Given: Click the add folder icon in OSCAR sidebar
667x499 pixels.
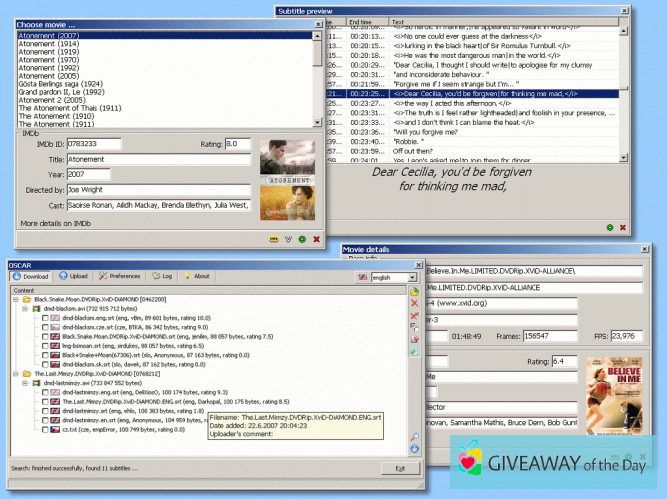Looking at the screenshot, I should coord(414,290).
